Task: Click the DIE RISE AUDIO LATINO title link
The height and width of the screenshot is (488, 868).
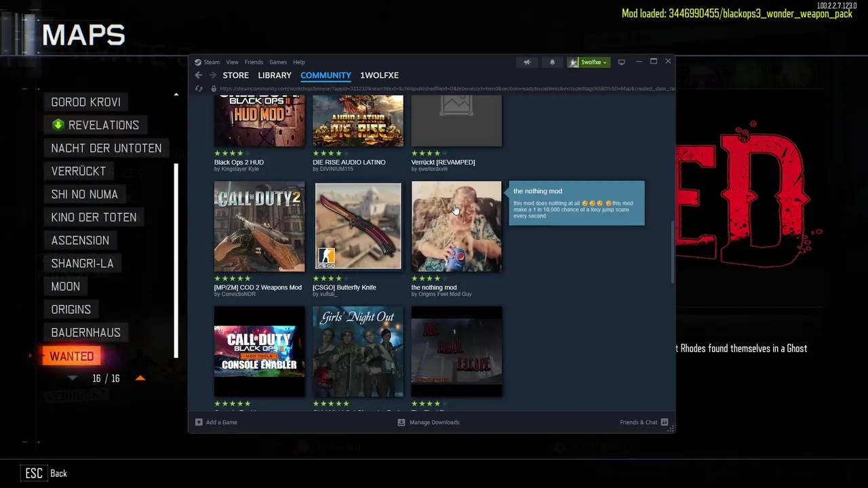Action: point(349,163)
